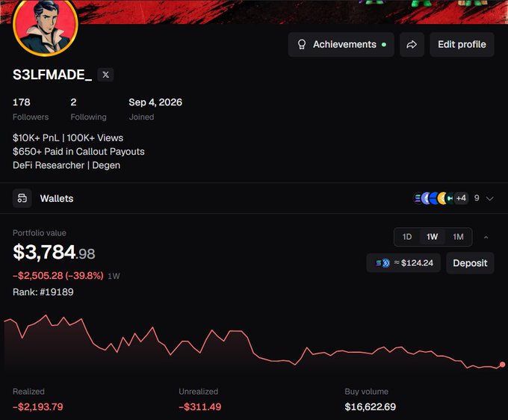This screenshot has width=508, height=420.
Task: Select the 1M time range
Action: pyautogui.click(x=458, y=237)
